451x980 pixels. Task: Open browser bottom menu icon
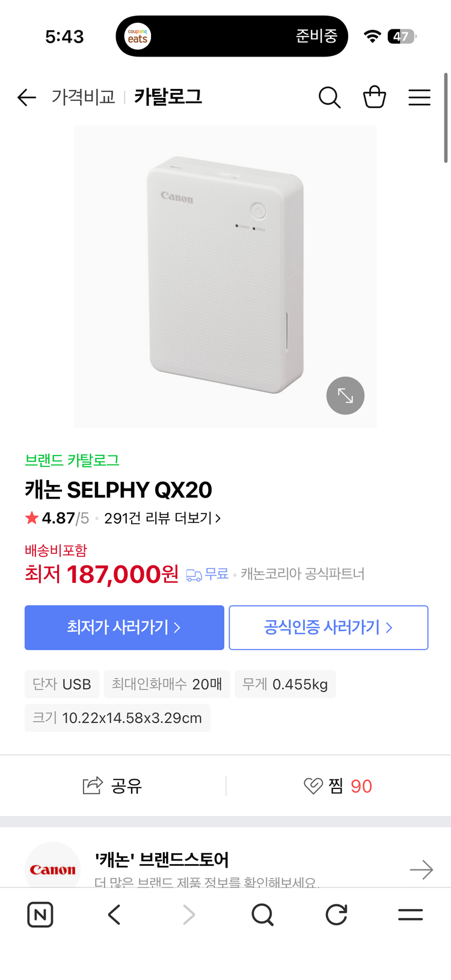pos(410,915)
